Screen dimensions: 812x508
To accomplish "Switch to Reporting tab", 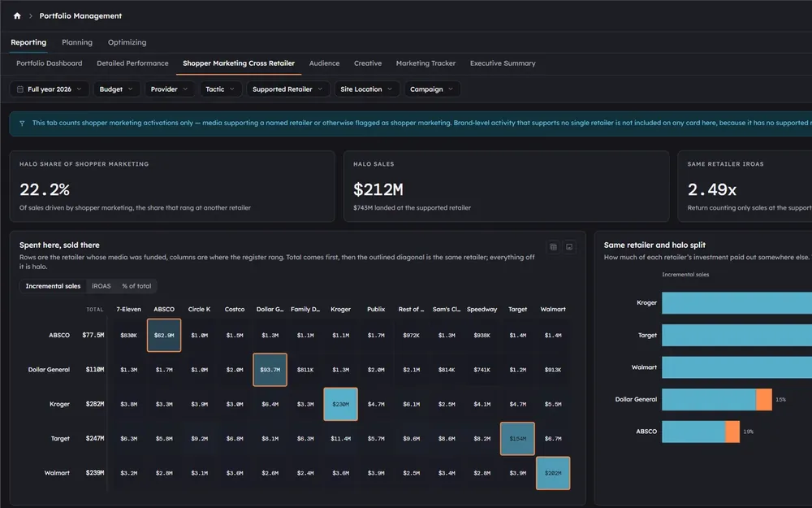I will [x=28, y=42].
